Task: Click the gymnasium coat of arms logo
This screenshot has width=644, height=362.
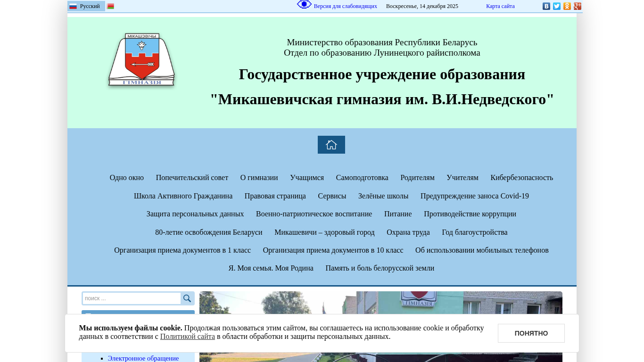Action: [141, 60]
